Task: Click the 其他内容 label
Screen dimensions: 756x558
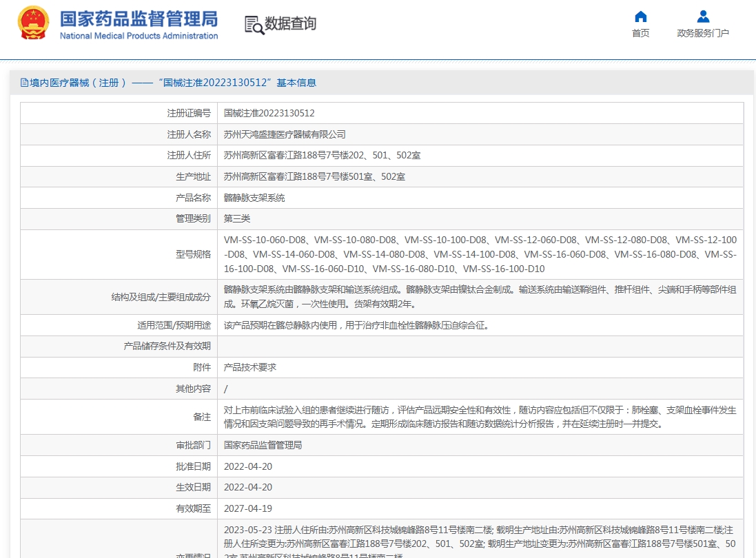Action: pyautogui.click(x=194, y=389)
